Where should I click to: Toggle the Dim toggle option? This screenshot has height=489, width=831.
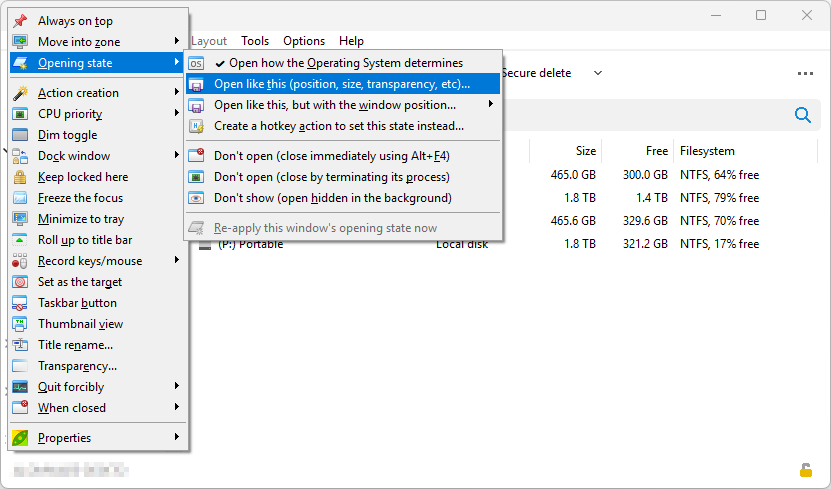(x=67, y=135)
